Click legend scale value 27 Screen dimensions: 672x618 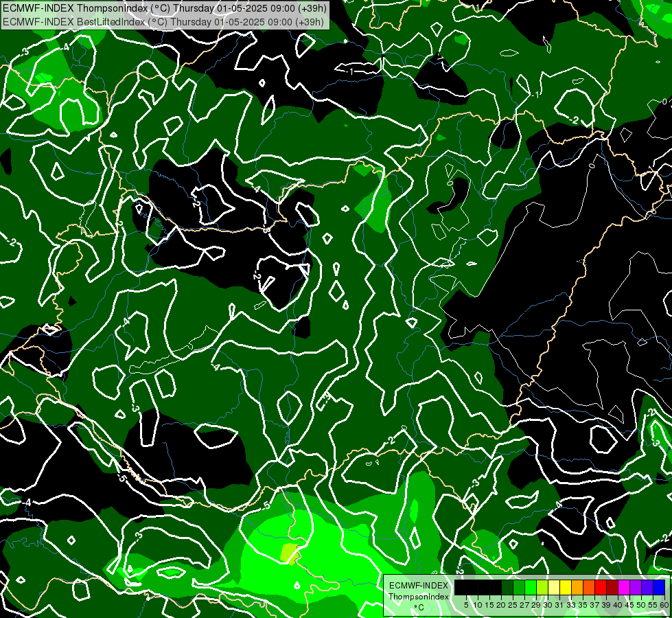pyautogui.click(x=524, y=605)
